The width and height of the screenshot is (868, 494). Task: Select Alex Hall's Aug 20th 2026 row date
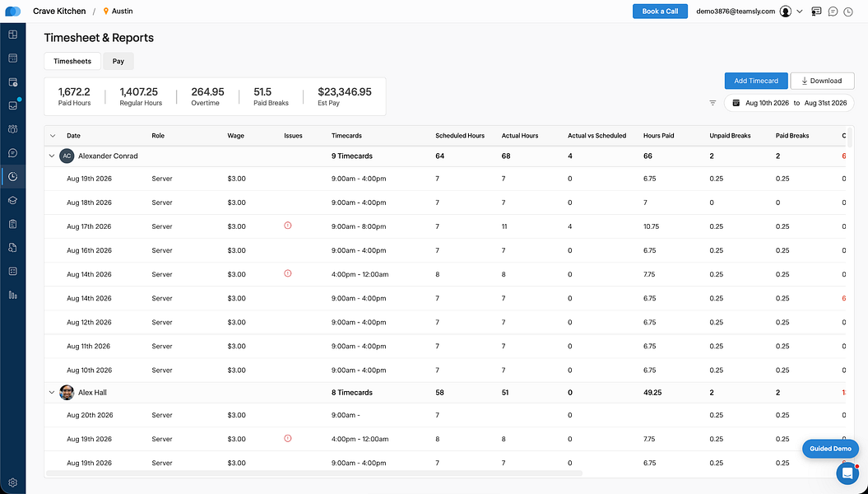[90, 415]
